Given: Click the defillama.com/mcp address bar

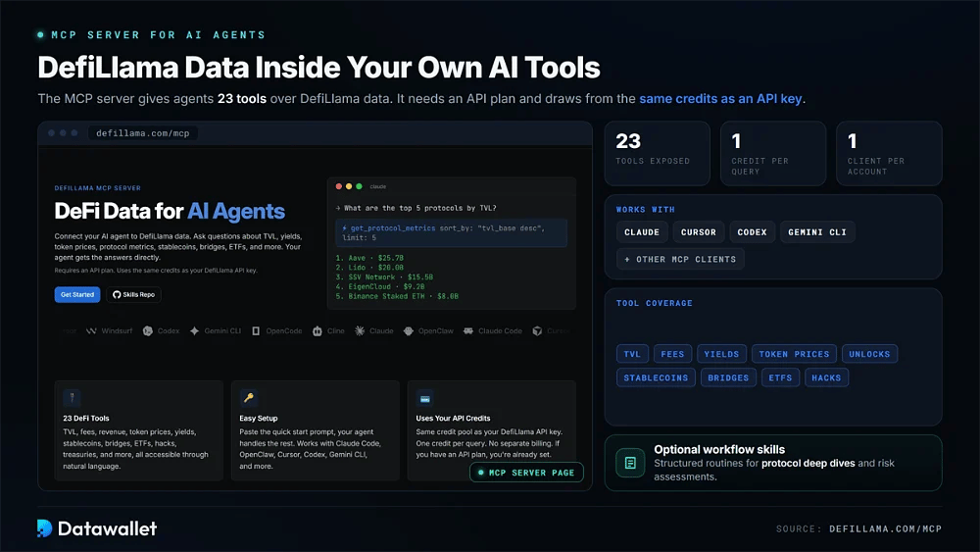Looking at the screenshot, I should pyautogui.click(x=142, y=133).
